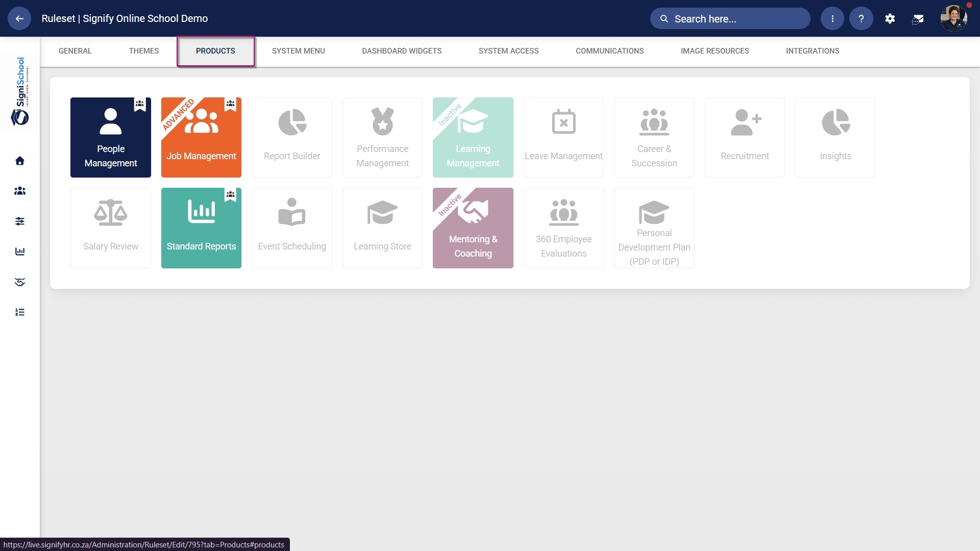Enable the Personal Development Plan tile
980x551 pixels.
[x=654, y=228]
